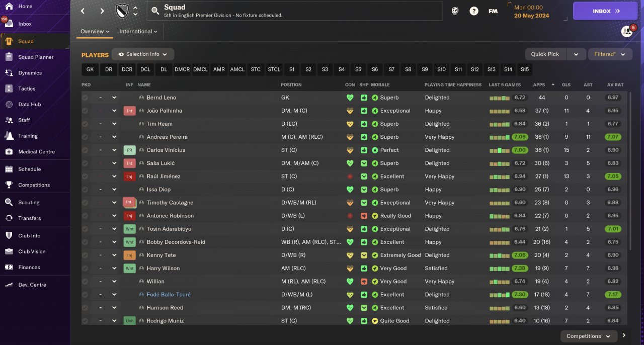Toggle picked checkbox for Issa Diop
644x345 pixels.
coord(85,190)
